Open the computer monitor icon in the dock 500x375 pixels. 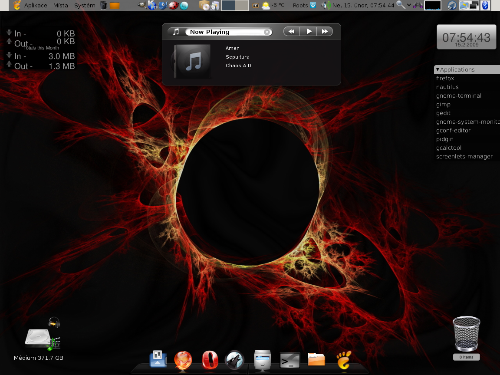(x=262, y=360)
